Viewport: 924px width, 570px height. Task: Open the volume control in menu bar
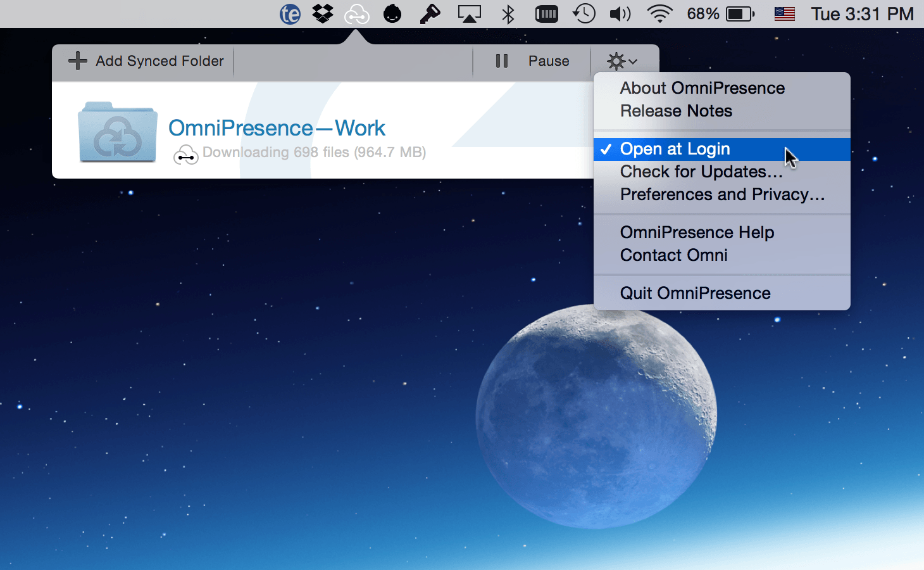coord(620,14)
